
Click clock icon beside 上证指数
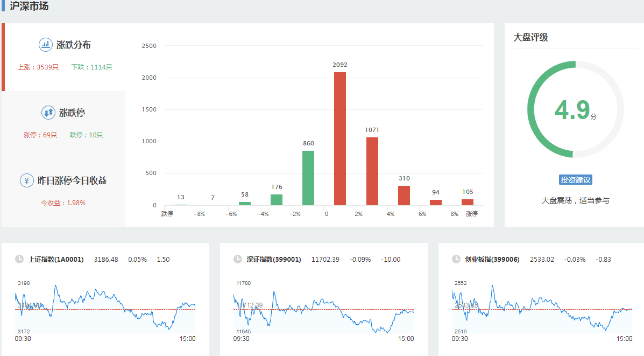click(x=19, y=259)
